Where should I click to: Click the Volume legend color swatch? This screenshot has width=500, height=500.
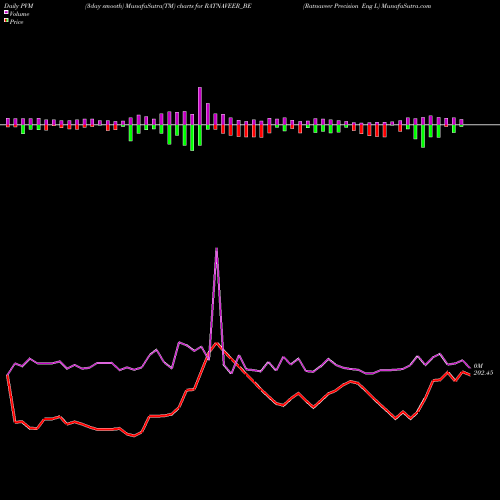pyautogui.click(x=6, y=13)
